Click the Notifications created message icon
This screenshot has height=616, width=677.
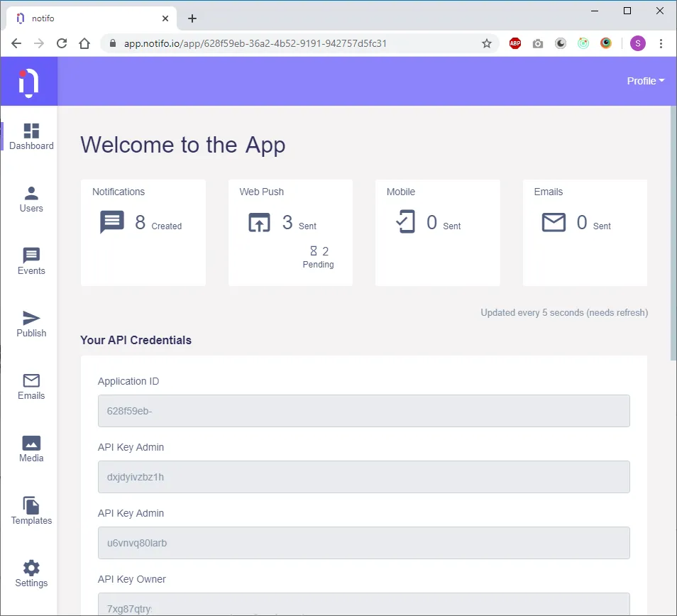point(112,222)
